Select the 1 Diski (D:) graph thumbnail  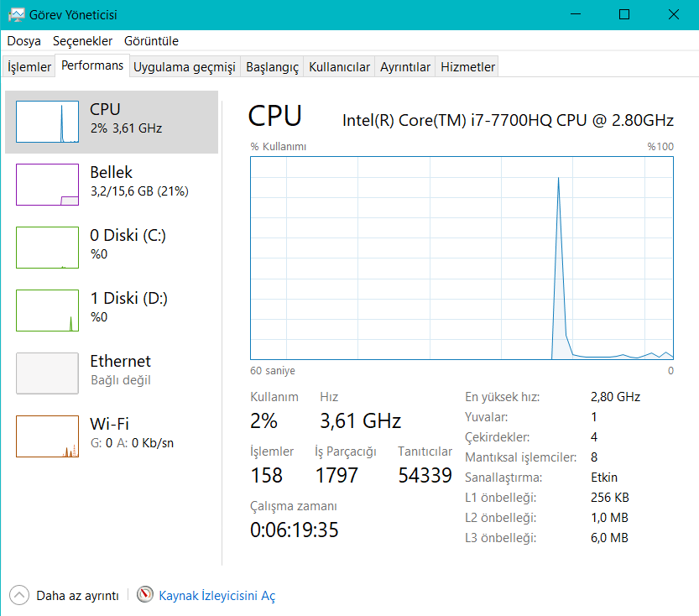point(47,311)
